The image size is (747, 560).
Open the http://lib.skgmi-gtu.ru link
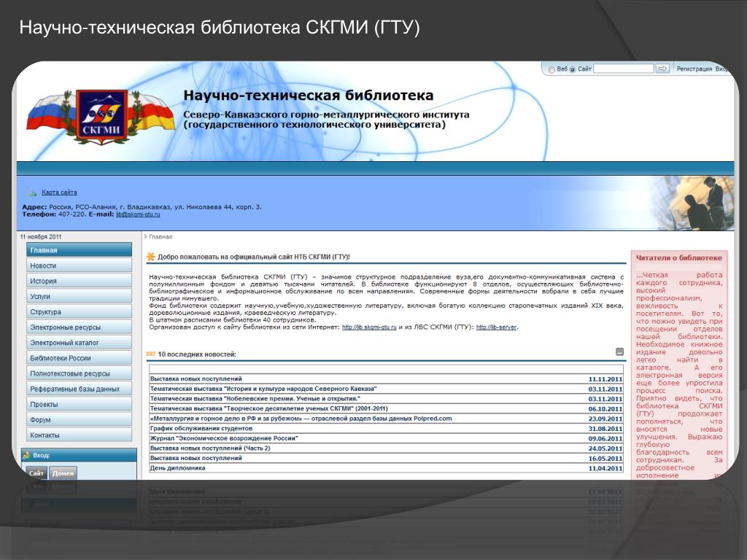[x=369, y=327]
